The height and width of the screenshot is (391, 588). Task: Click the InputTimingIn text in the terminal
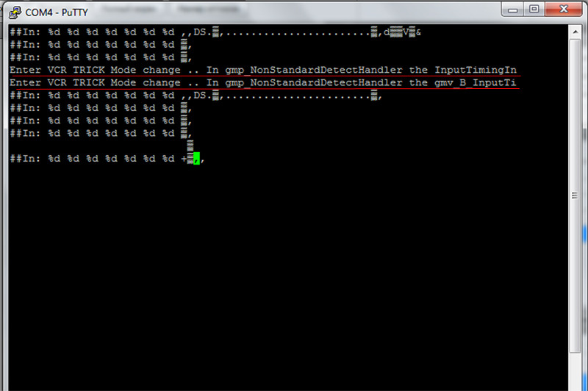point(476,70)
